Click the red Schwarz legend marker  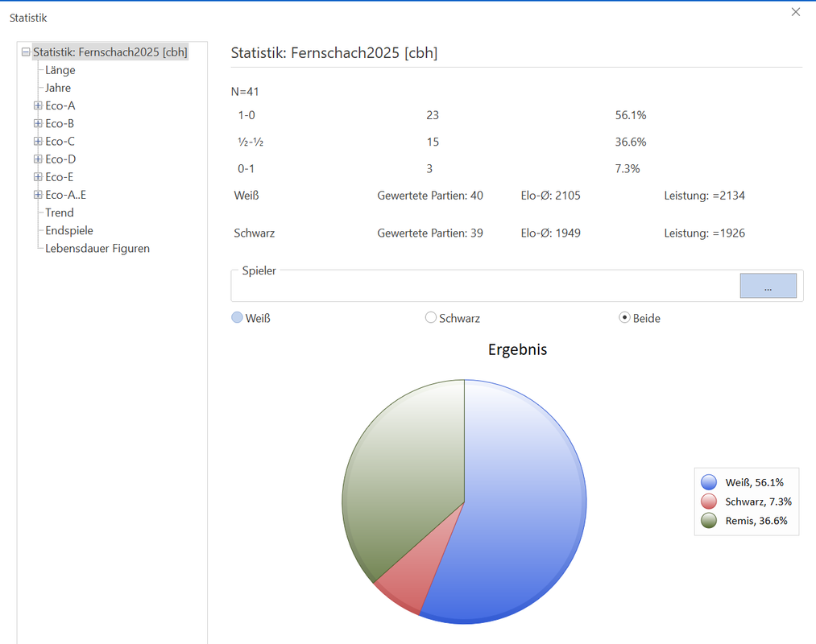[x=709, y=502]
